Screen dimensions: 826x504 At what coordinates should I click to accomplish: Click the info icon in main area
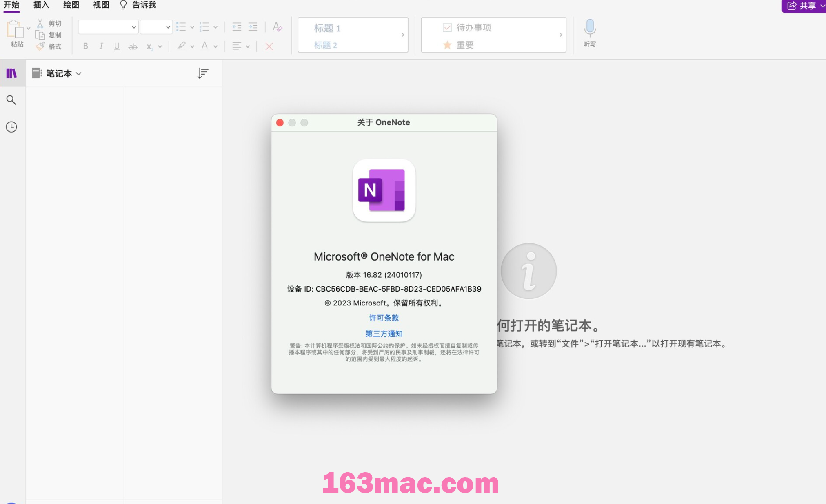click(x=529, y=271)
